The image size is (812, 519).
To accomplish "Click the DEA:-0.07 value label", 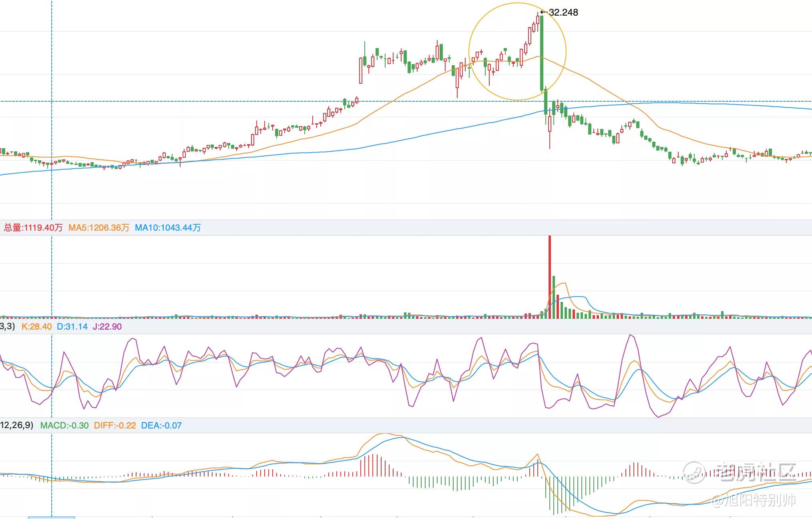I will pos(161,426).
